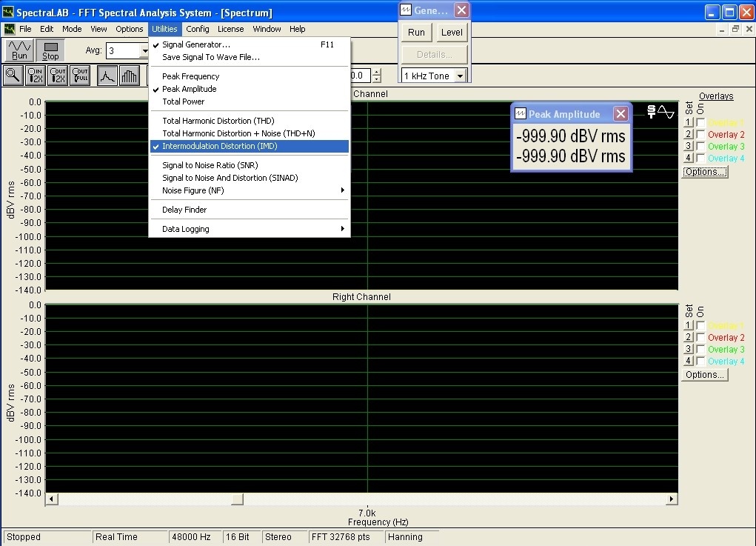Click the horizontal frequency scrollbar thumb
This screenshot has width=756, height=546.
[237, 499]
